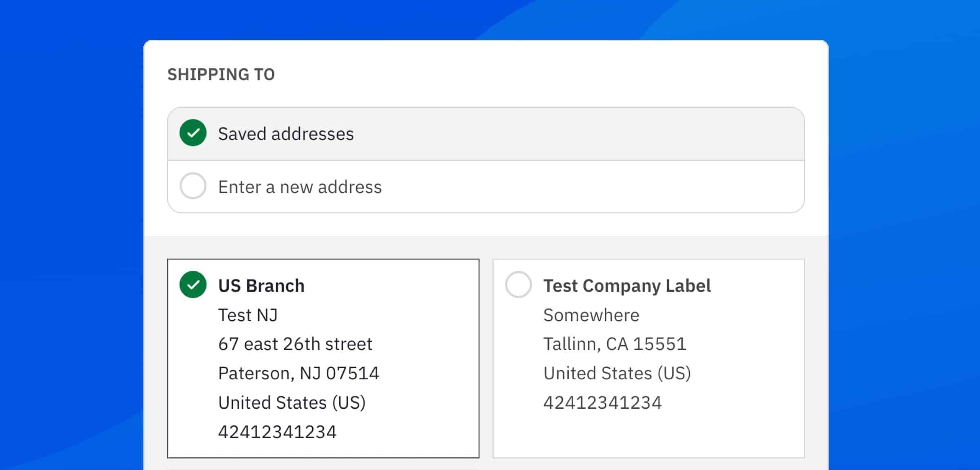Click the SHIPPING TO section heading
980x470 pixels.
click(221, 74)
